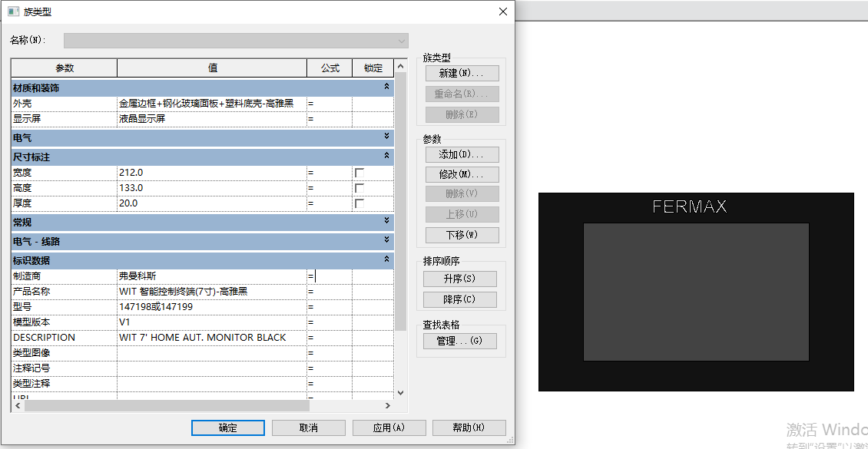Toggle the lock checkbox for 厚度
The image size is (868, 449).
(359, 203)
